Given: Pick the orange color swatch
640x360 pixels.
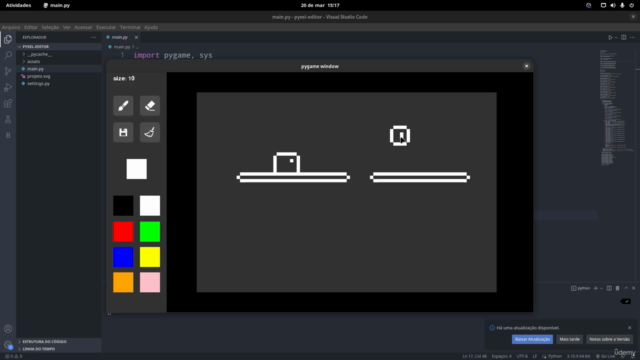Looking at the screenshot, I should click(x=123, y=282).
